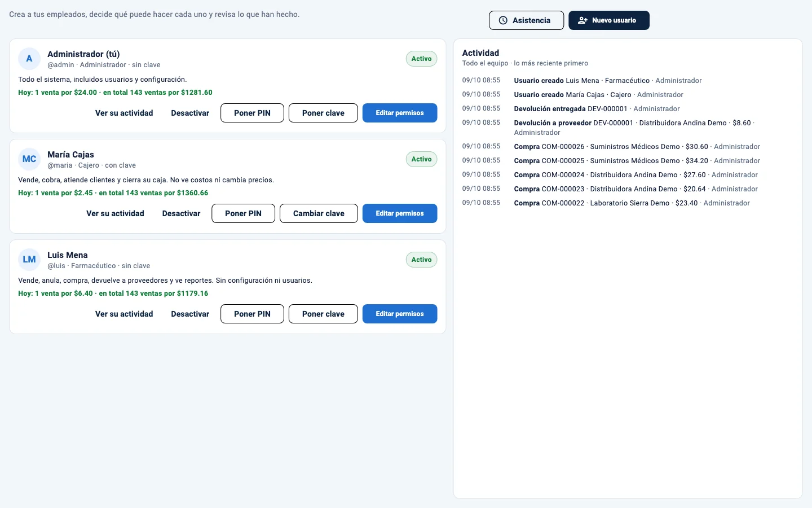Select 'Devolución a proveedor DEV-000001' entry
Image resolution: width=812 pixels, height=508 pixels.
628,128
